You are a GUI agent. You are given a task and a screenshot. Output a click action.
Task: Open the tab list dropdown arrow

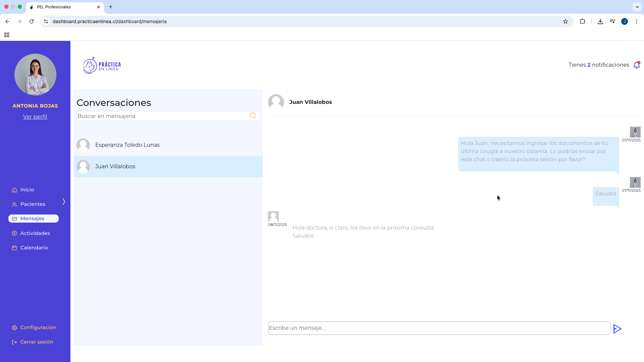(x=637, y=7)
